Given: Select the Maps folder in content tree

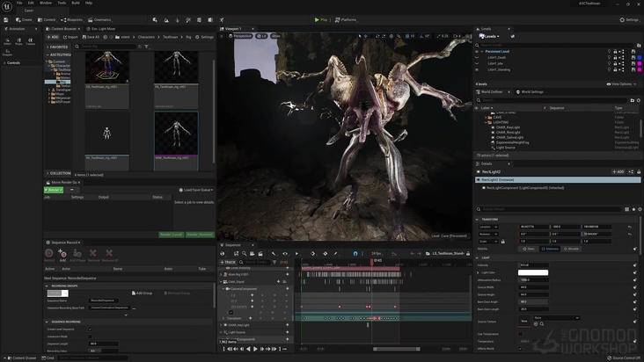Looking at the screenshot, I should (60, 94).
